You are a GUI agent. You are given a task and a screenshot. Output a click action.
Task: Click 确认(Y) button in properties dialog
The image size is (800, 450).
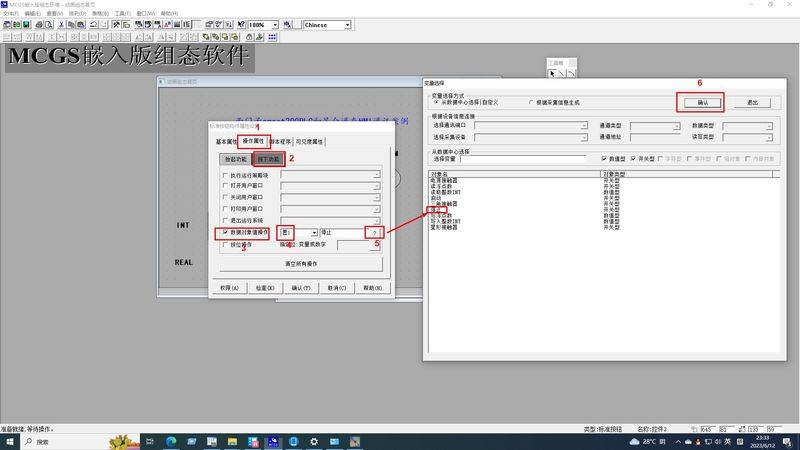pyautogui.click(x=301, y=288)
